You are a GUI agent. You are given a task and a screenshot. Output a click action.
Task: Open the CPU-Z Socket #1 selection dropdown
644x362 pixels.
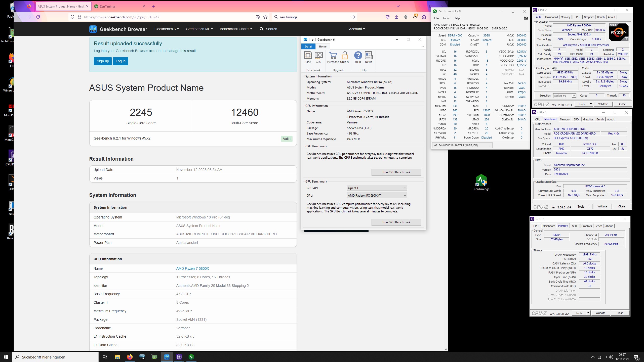564,96
